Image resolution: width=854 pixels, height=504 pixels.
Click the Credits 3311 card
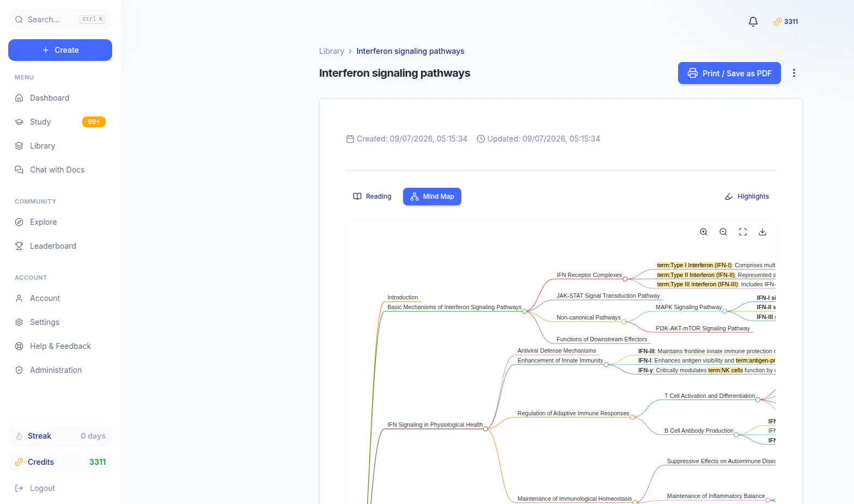pyautogui.click(x=60, y=462)
